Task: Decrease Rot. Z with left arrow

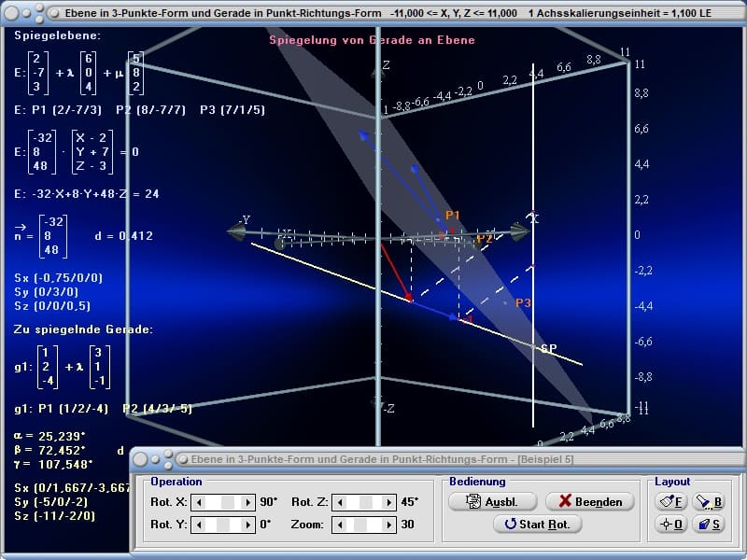Action: (340, 502)
